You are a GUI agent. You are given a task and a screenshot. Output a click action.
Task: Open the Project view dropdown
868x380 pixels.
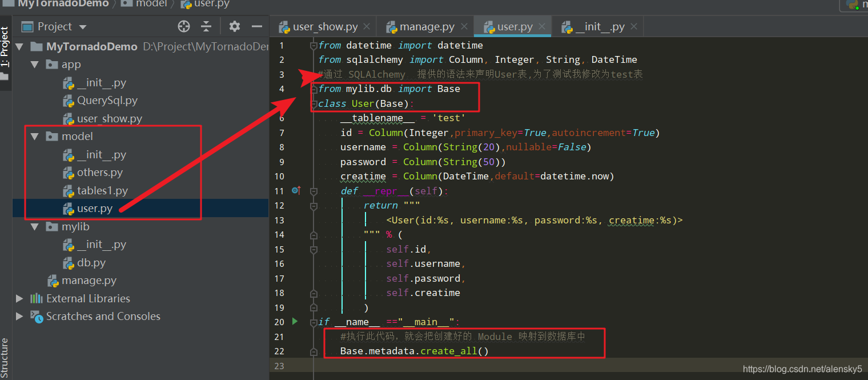tap(83, 27)
